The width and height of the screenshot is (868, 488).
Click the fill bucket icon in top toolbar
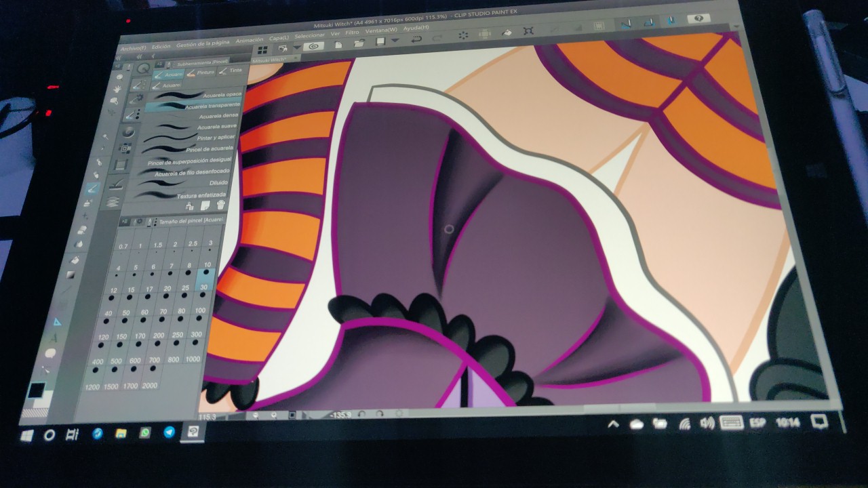507,33
